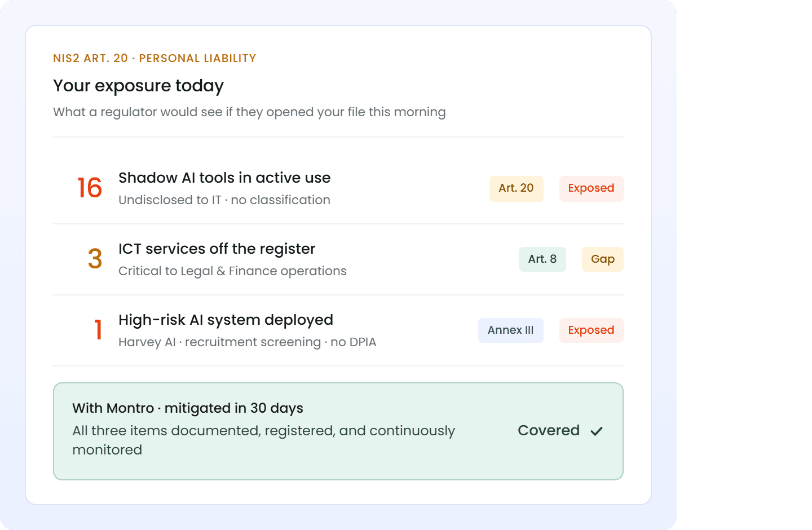The image size is (812, 530).
Task: Click "Shadow AI tools in active use"
Action: click(x=224, y=178)
